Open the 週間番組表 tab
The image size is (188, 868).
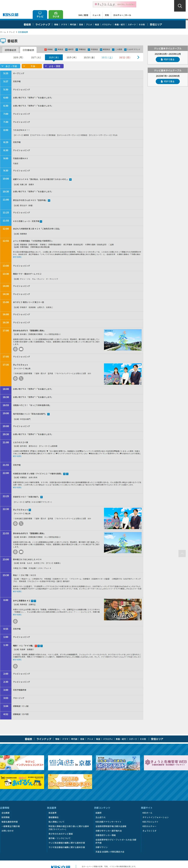click(x=10, y=50)
